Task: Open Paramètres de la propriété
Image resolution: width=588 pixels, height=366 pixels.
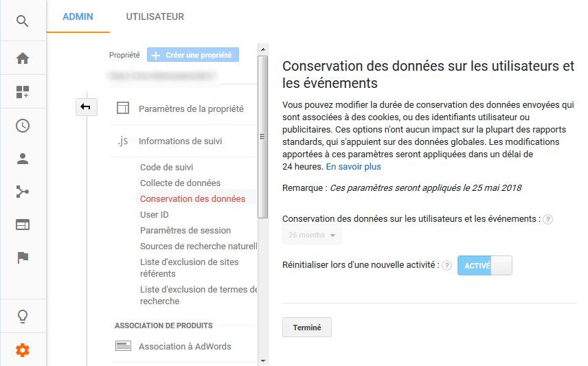Action: [191, 108]
